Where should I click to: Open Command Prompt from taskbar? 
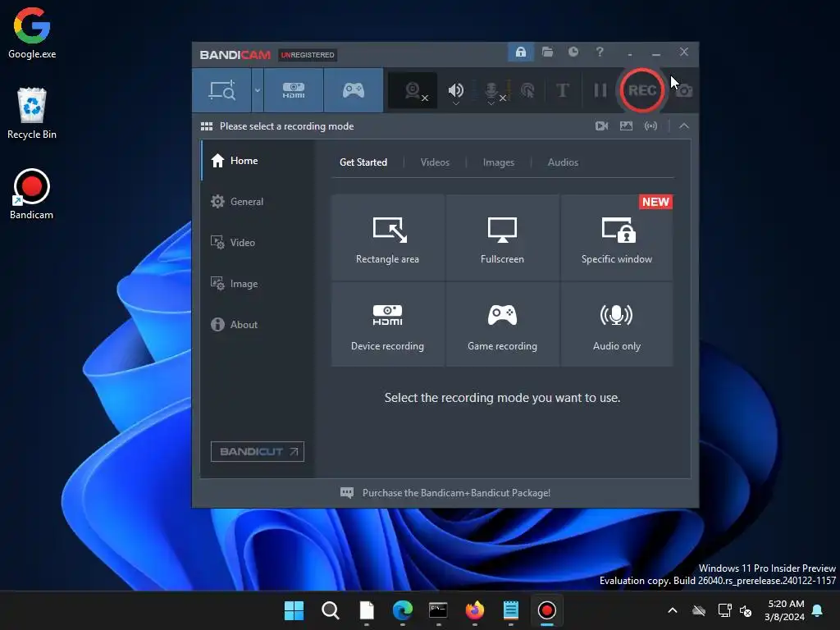click(x=438, y=610)
